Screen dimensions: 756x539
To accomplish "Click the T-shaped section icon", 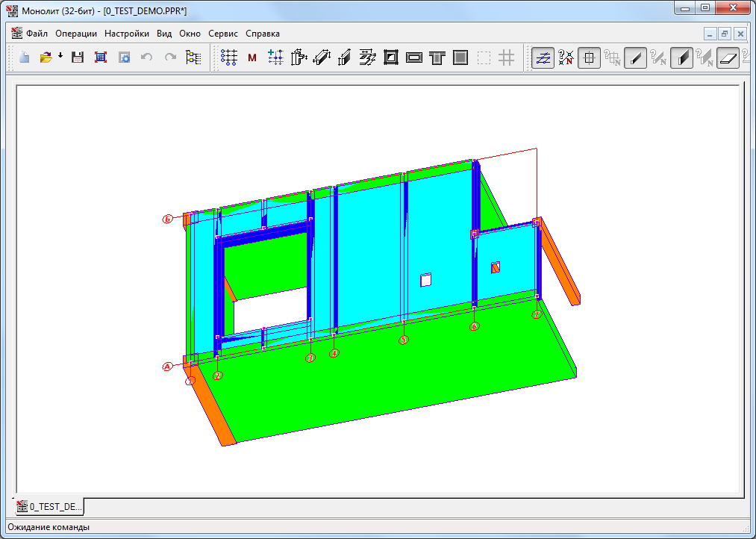I will [x=437, y=57].
